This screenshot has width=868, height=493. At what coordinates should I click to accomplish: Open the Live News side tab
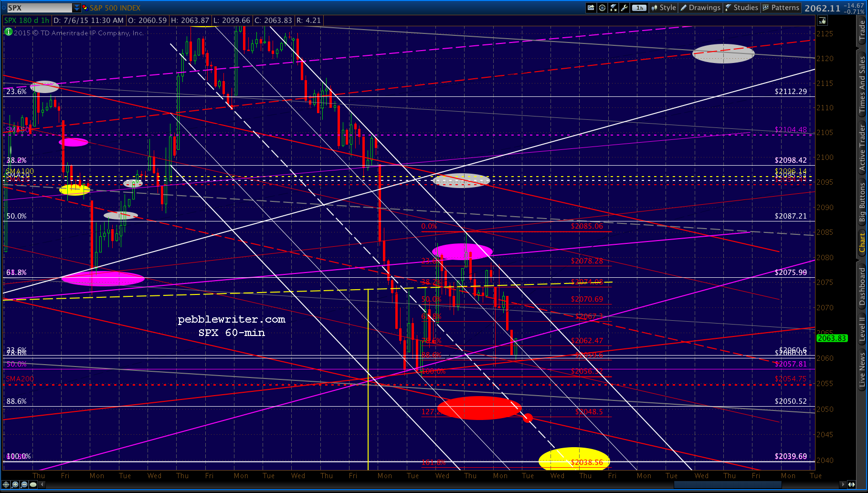[862, 369]
